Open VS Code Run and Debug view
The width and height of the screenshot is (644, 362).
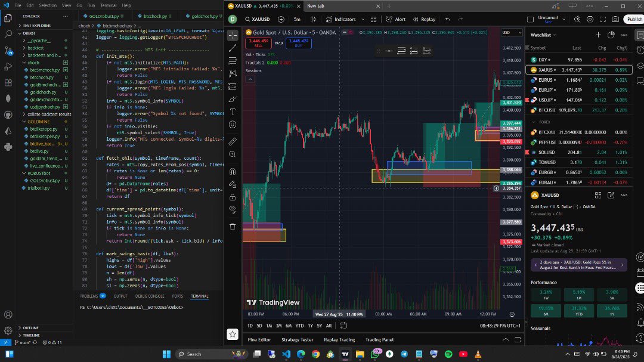8,67
